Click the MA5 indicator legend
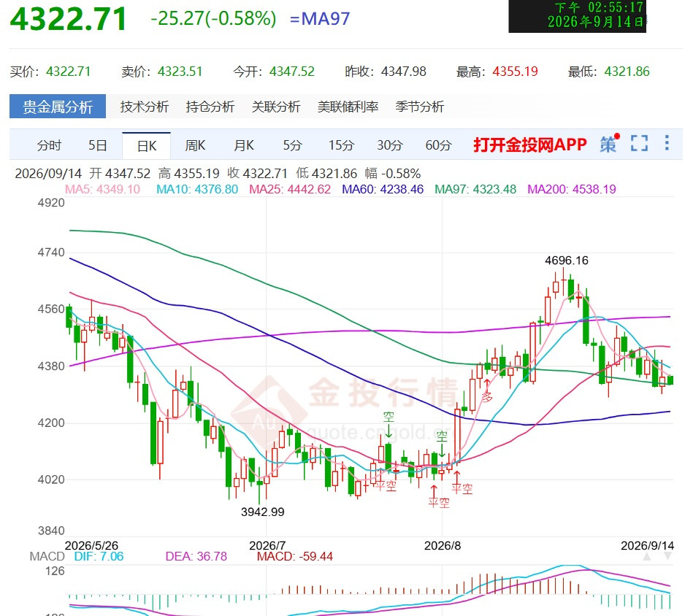The width and height of the screenshot is (685, 616). [x=102, y=190]
